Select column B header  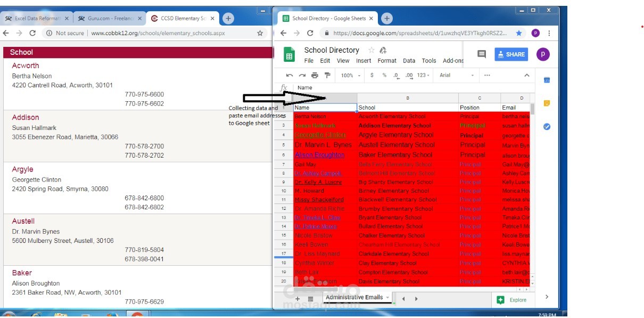[408, 98]
